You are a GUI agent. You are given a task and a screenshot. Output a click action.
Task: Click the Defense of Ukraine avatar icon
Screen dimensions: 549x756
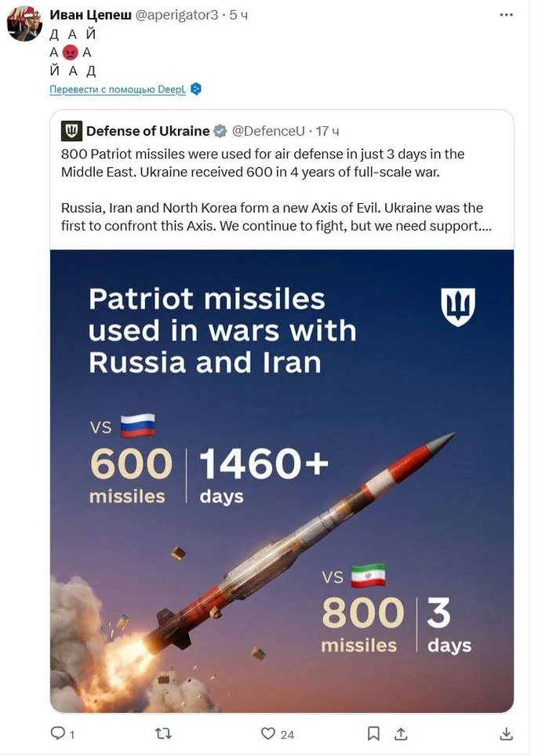pyautogui.click(x=71, y=130)
